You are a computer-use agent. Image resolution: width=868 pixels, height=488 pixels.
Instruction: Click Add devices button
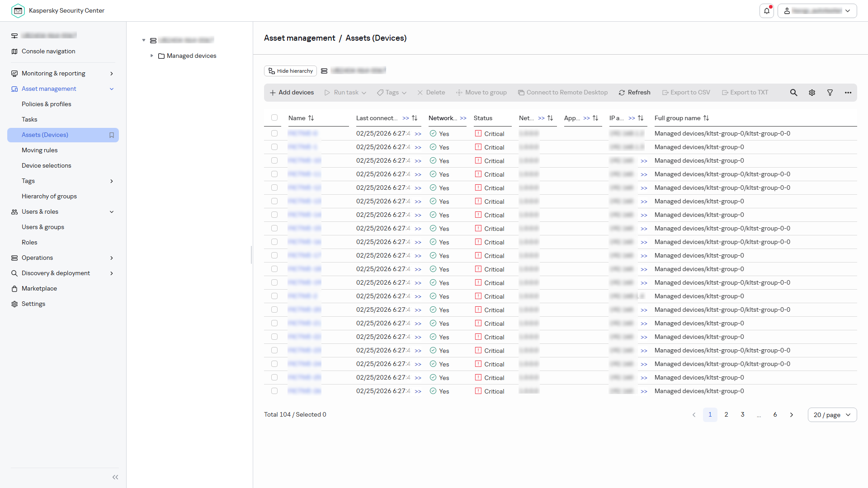[x=292, y=93]
